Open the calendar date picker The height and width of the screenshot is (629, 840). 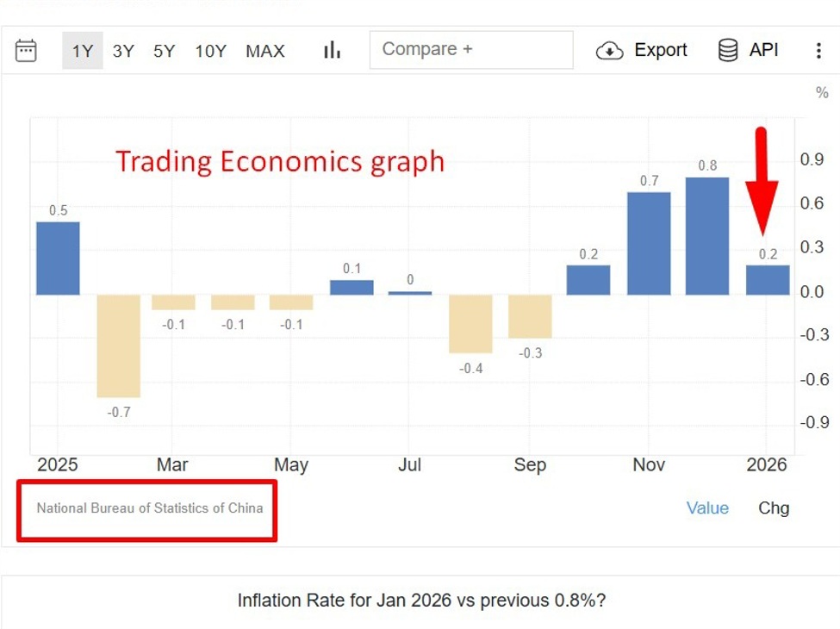tap(26, 51)
